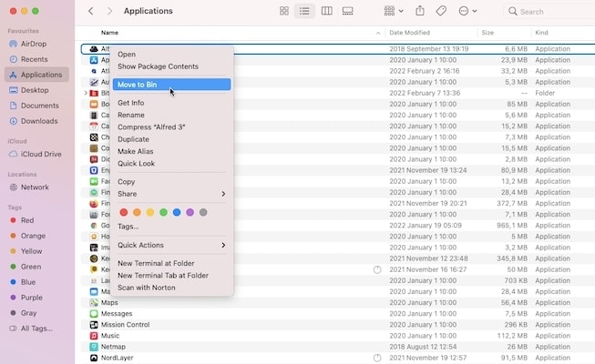Open Recents in the sidebar
The height and width of the screenshot is (364, 595).
(37, 59)
